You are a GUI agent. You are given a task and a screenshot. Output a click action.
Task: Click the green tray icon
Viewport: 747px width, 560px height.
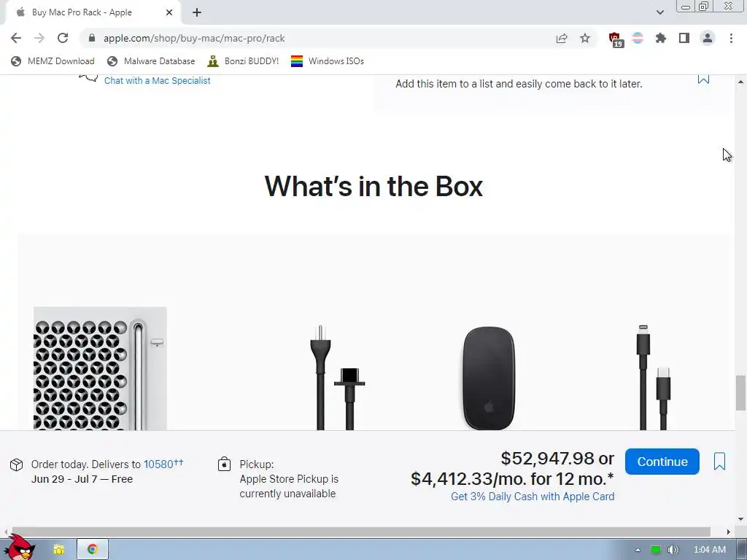[x=656, y=550]
